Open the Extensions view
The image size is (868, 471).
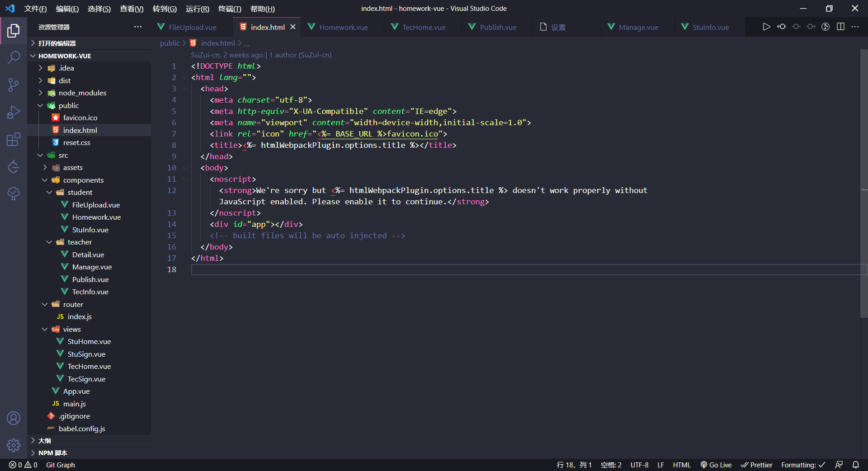[14, 139]
